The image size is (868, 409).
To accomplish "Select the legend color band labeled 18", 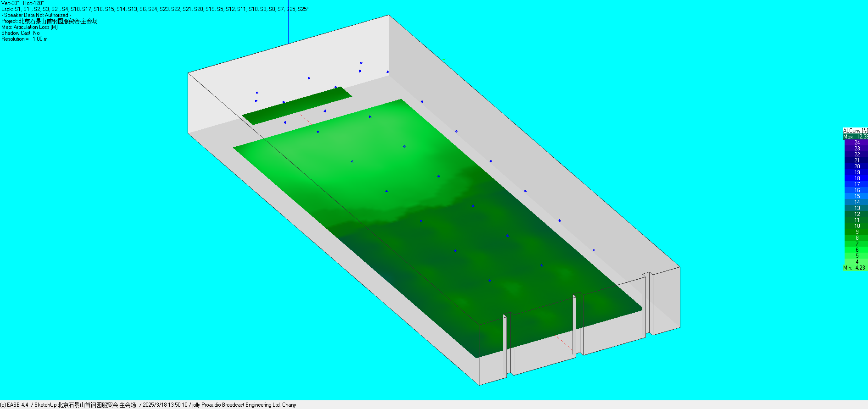I will pyautogui.click(x=856, y=178).
